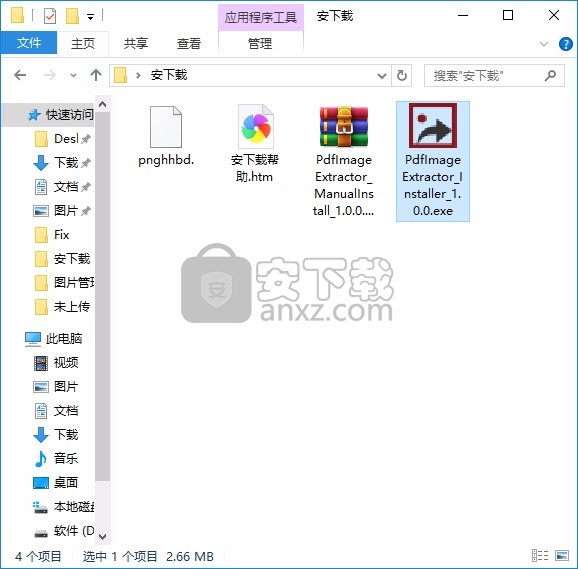The height and width of the screenshot is (569, 578).
Task: Click the Properties quick access icon
Action: coord(50,16)
